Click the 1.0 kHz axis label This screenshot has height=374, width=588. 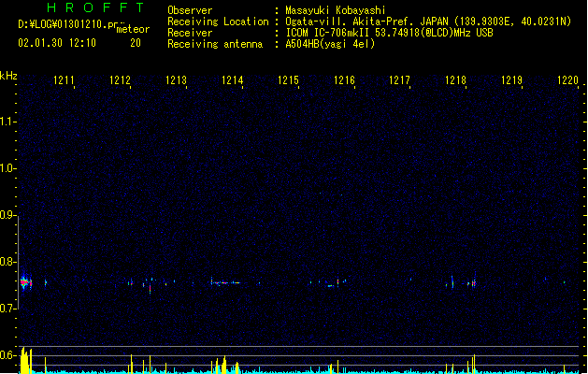(x=7, y=168)
